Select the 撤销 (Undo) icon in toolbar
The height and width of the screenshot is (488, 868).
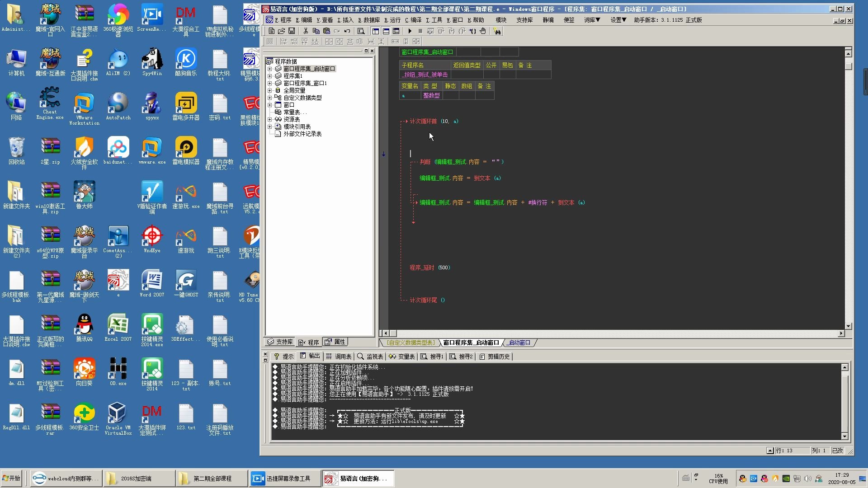click(x=347, y=31)
